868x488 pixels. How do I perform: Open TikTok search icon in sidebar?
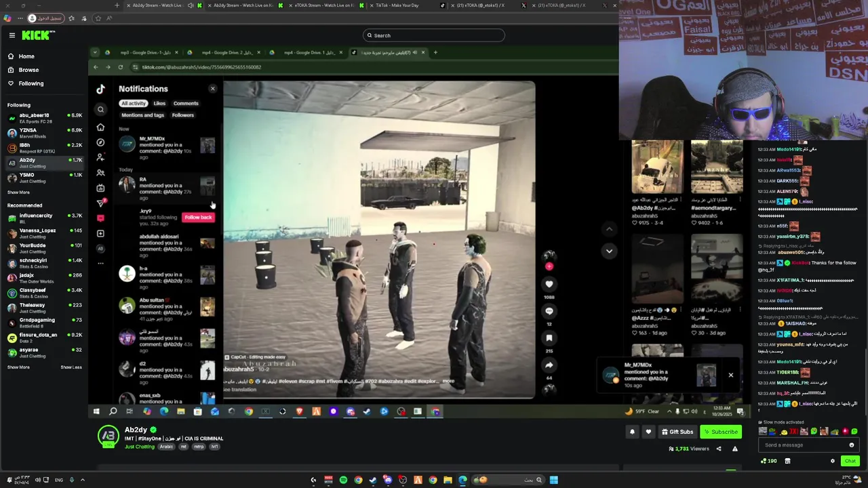100,109
